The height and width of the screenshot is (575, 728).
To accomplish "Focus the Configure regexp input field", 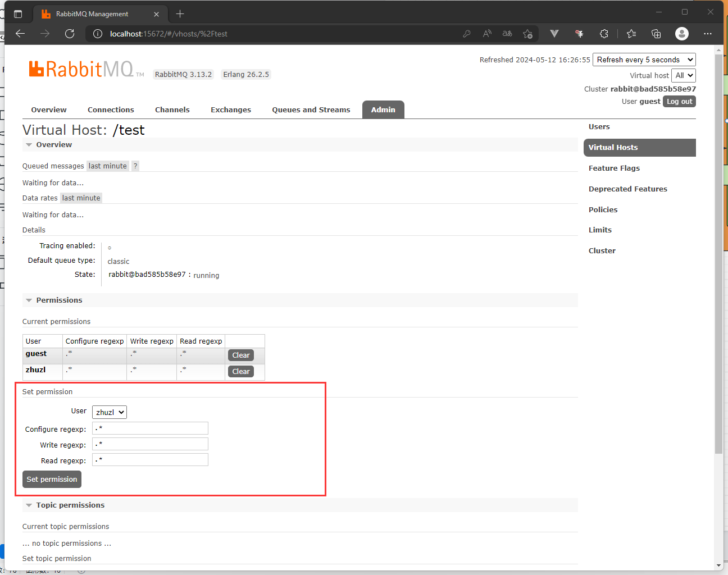I will point(150,428).
